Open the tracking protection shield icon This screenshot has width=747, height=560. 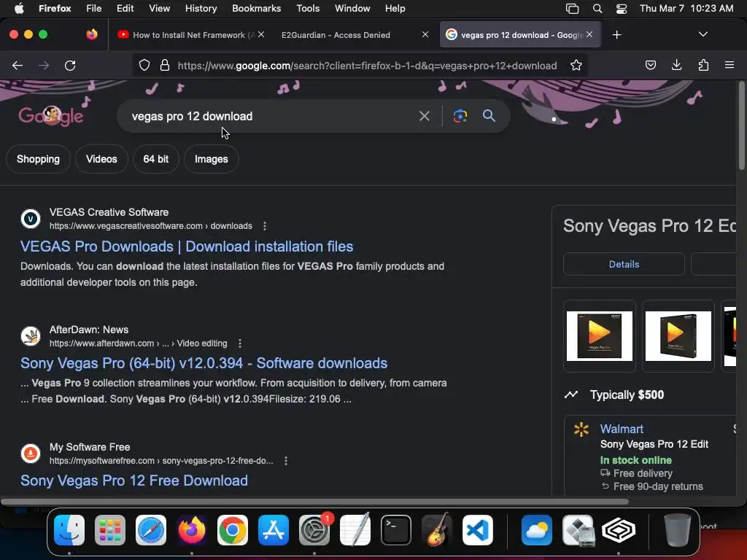[144, 65]
